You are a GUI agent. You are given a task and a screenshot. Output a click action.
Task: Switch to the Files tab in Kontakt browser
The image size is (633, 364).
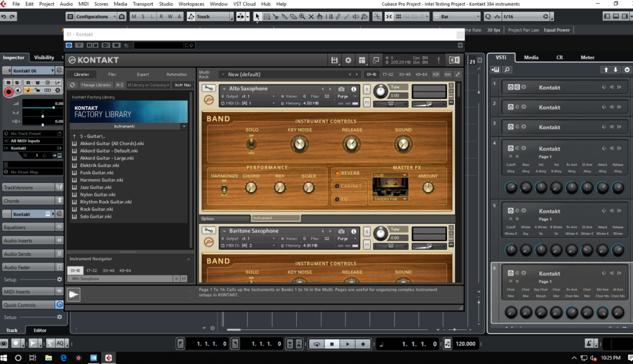[112, 75]
